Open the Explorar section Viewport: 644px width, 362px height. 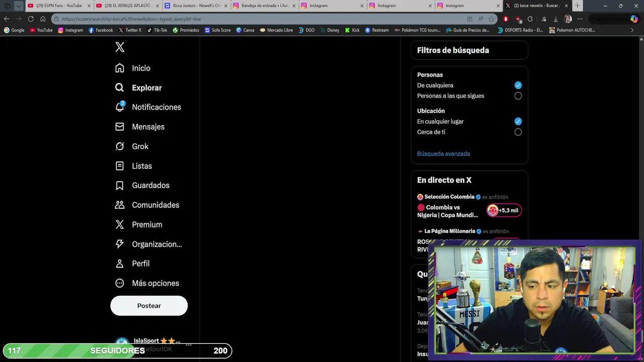[x=138, y=87]
